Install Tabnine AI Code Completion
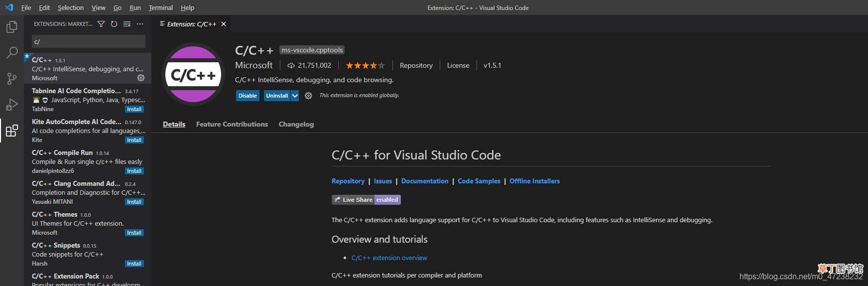Viewport: 868px width, 286px height. [134, 109]
